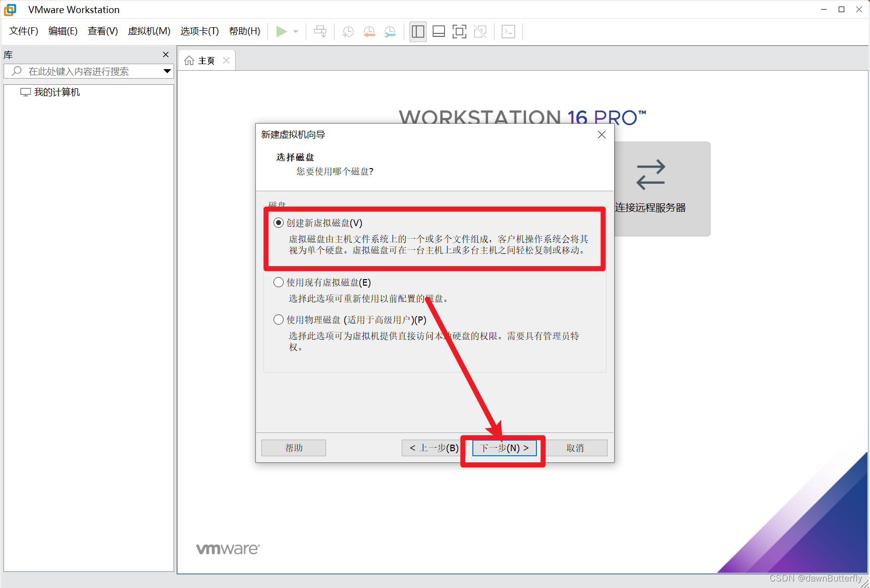Click the take snapshot icon

(348, 32)
